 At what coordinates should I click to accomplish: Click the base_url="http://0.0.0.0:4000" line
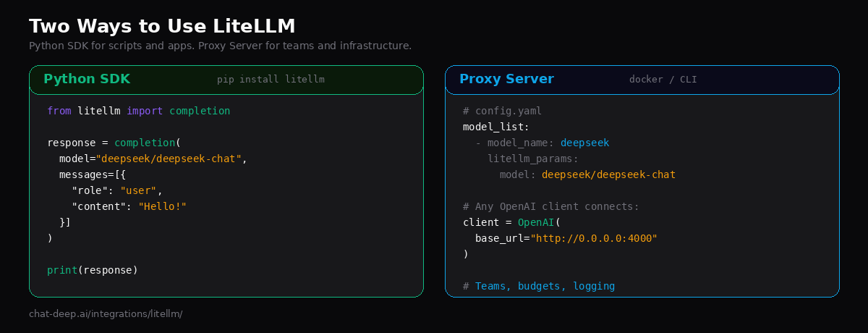point(566,238)
